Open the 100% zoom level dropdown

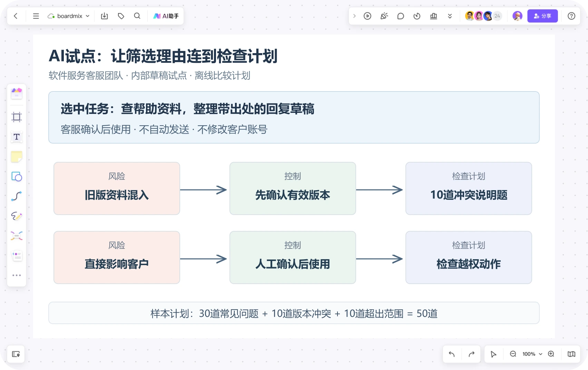click(532, 354)
